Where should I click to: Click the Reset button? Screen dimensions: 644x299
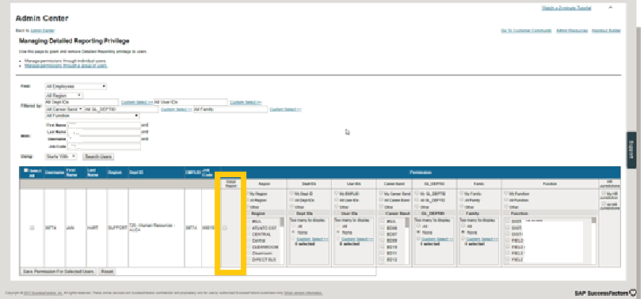point(107,271)
